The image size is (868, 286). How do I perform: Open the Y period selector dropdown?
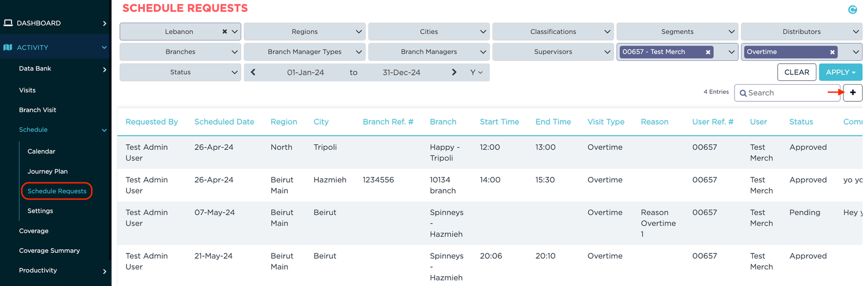(476, 72)
